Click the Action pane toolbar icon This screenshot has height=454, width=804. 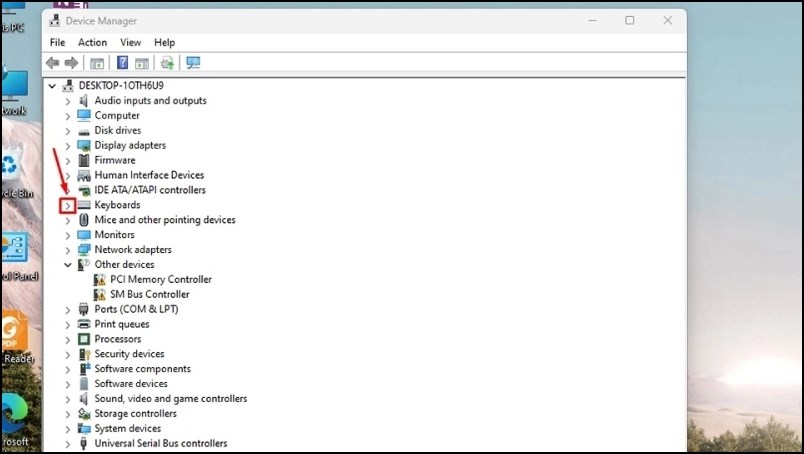pyautogui.click(x=142, y=63)
